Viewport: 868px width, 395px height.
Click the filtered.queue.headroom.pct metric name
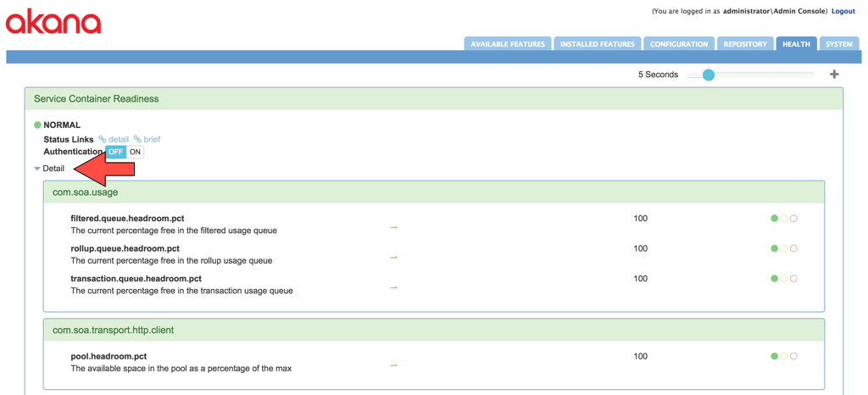pos(127,219)
